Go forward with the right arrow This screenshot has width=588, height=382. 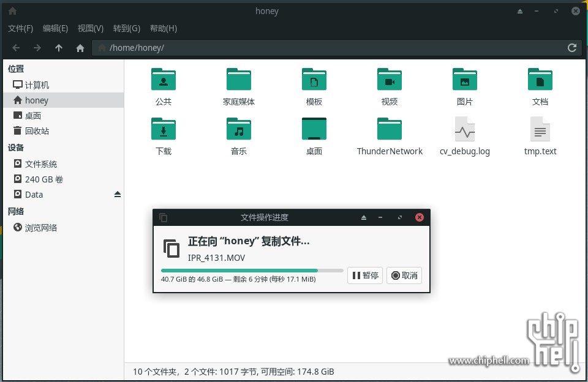point(37,48)
